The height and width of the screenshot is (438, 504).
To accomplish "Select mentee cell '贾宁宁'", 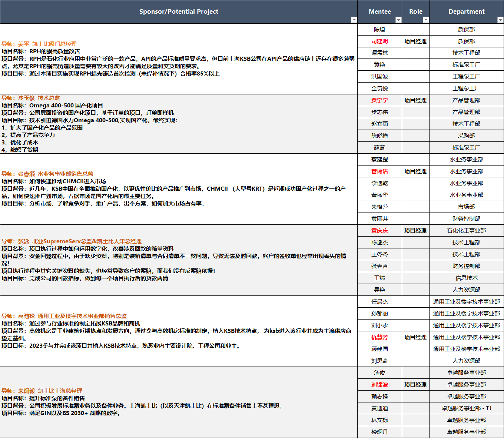I will tap(379, 100).
